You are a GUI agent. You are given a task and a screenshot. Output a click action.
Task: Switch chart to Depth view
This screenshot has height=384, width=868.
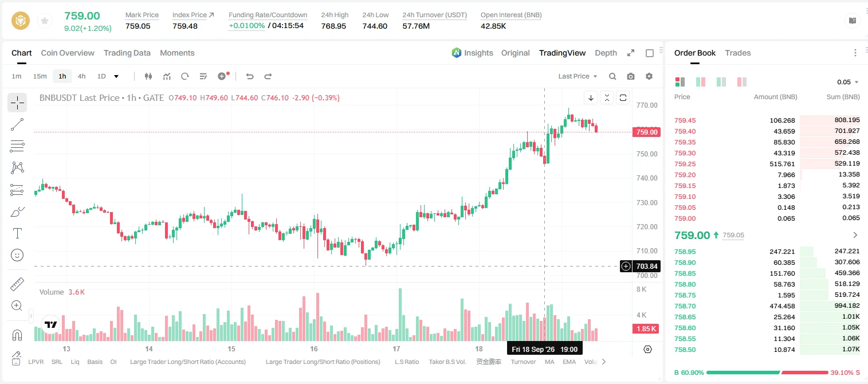pos(606,53)
